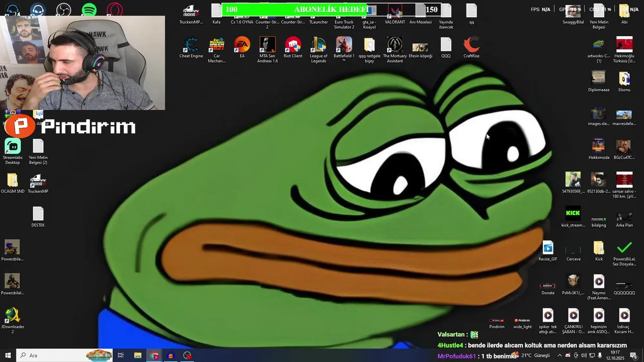
Task: Open Windows Start menu
Action: 8,355
